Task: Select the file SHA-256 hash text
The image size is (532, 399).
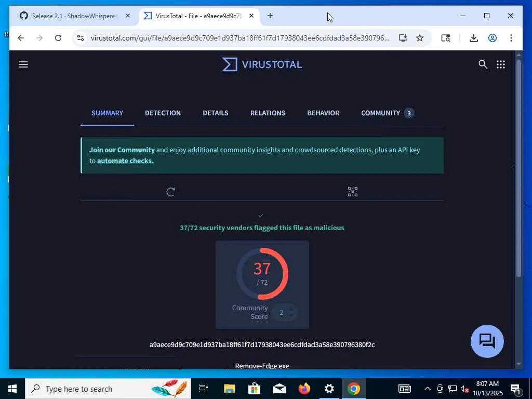Action: pos(262,345)
